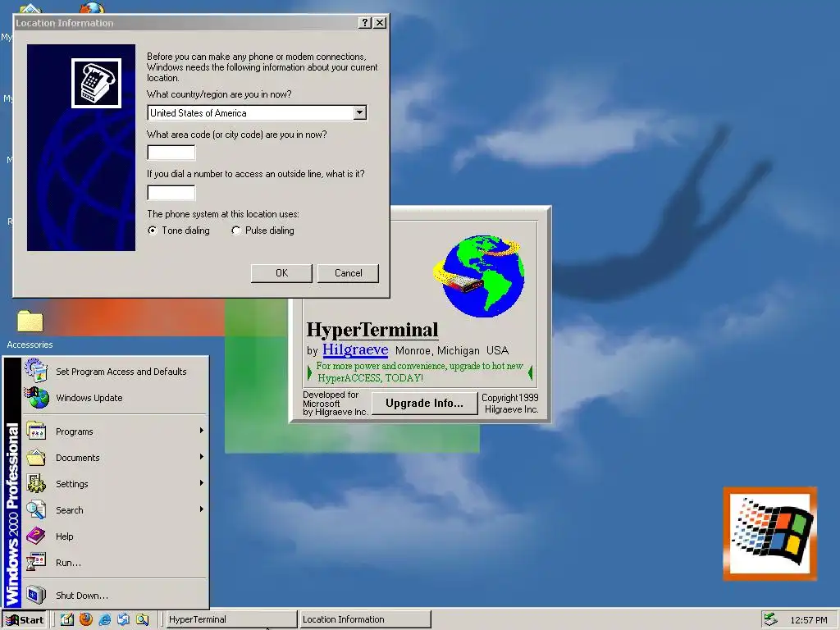Choose Run... from the Start menu
Screen dimensions: 840x630
coord(115,563)
